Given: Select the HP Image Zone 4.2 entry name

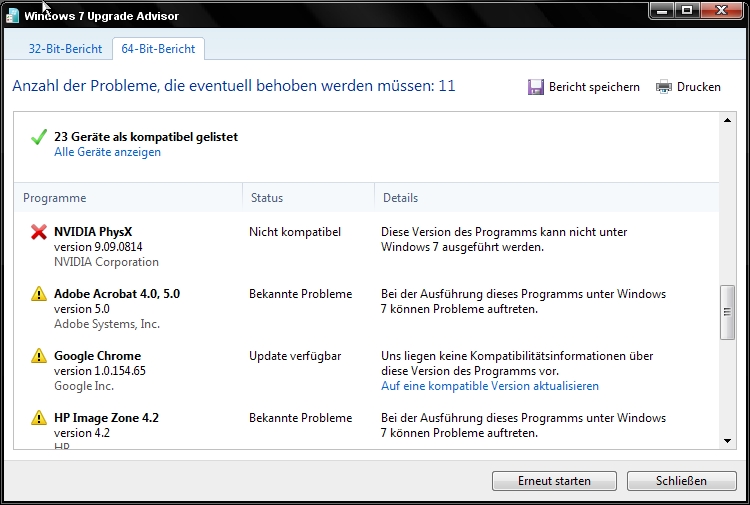Looking at the screenshot, I should point(106,417).
